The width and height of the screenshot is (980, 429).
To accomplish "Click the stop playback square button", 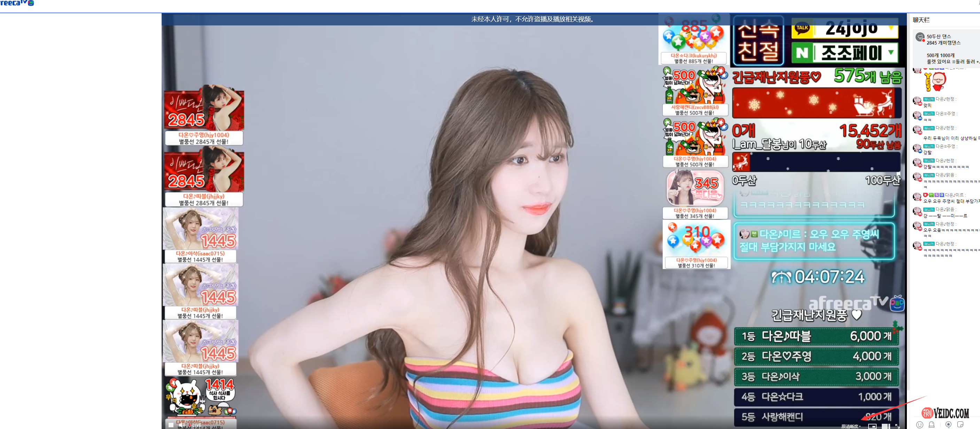I will pyautogui.click(x=171, y=425).
